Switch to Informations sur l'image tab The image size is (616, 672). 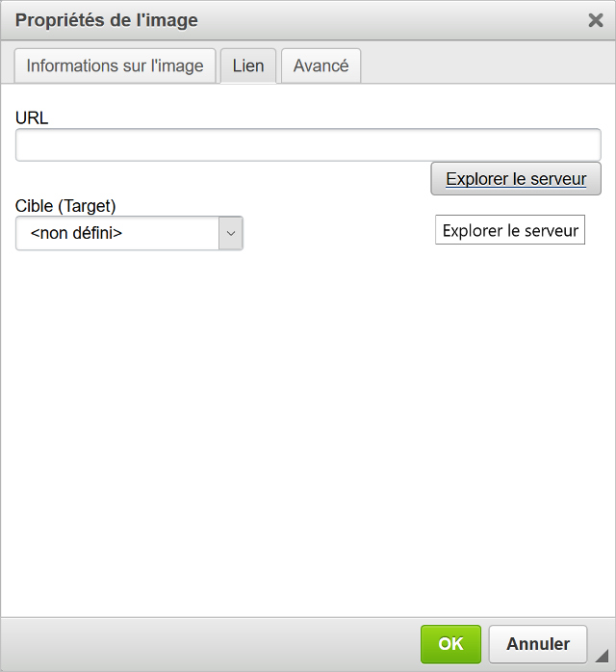pyautogui.click(x=115, y=66)
